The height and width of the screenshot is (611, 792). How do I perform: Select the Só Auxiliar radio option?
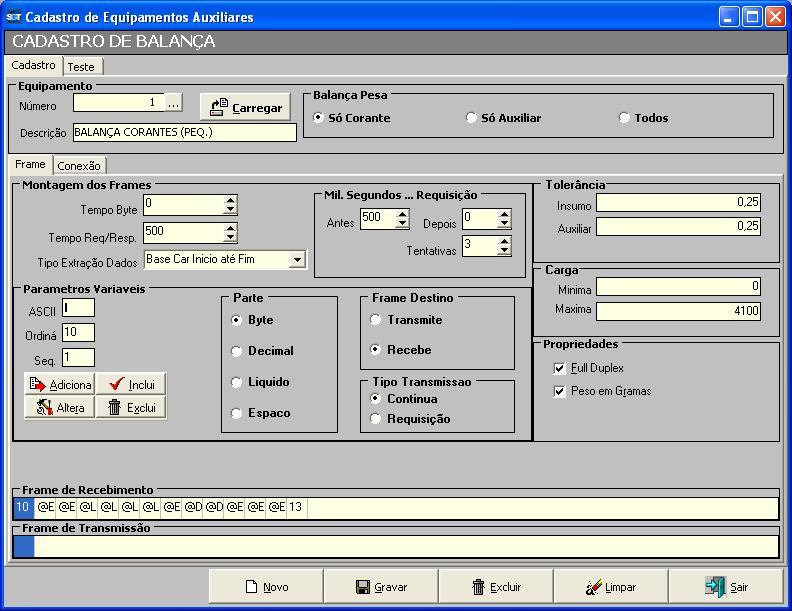[472, 118]
